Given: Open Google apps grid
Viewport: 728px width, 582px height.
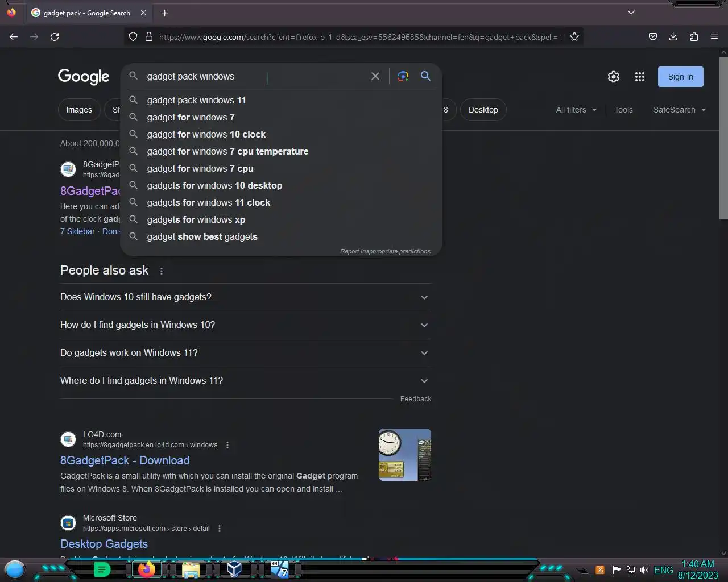Looking at the screenshot, I should click(x=640, y=77).
